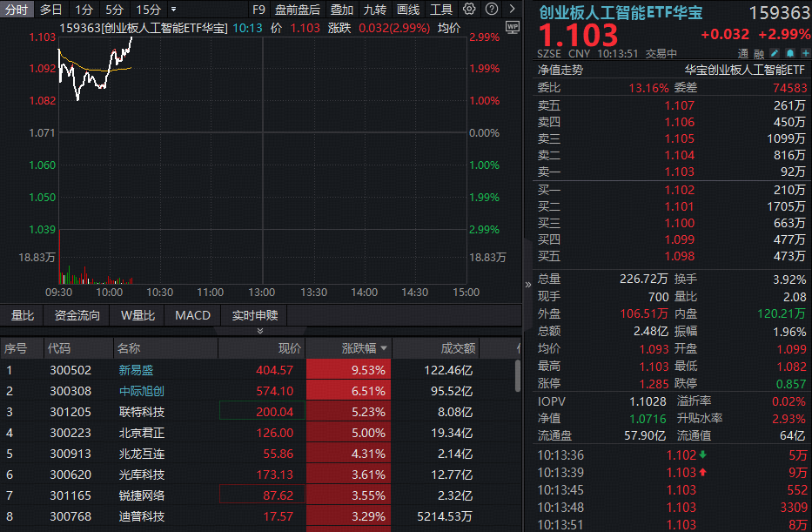Expand hidden toolbar items with the right chevron
The height and width of the screenshot is (532, 812).
513,9
